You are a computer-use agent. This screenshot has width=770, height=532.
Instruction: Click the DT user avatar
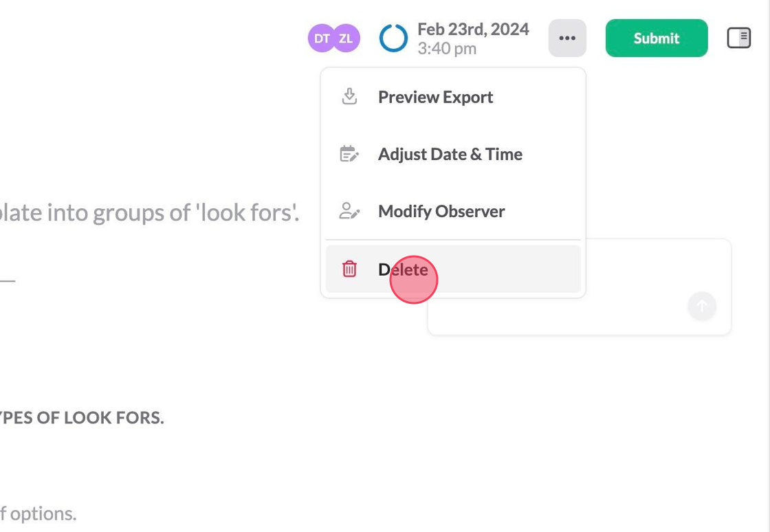click(320, 38)
